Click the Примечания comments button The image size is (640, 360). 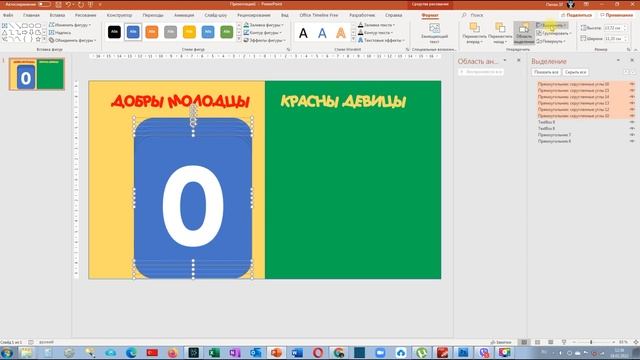[616, 15]
